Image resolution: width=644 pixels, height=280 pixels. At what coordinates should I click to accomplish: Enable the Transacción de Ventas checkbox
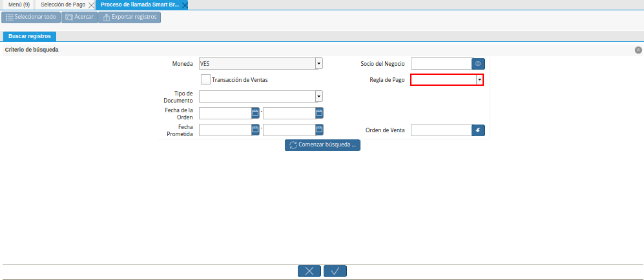click(x=206, y=79)
